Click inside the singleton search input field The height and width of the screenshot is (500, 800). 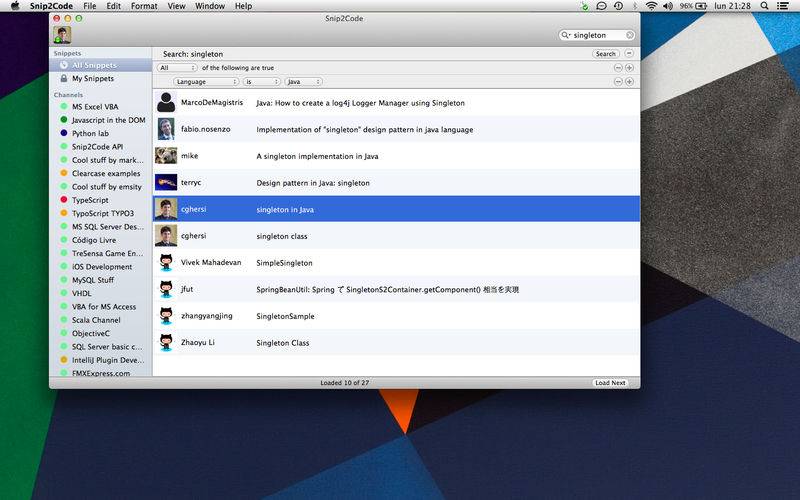(x=596, y=35)
